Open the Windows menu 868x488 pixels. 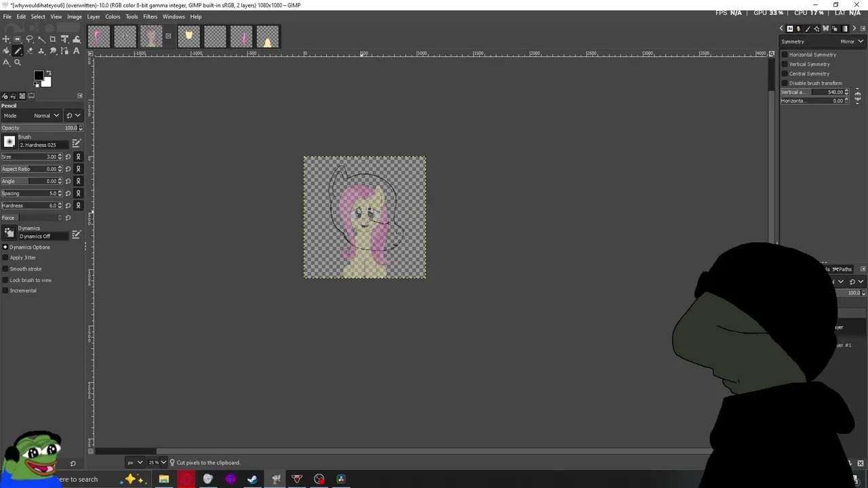pos(174,16)
